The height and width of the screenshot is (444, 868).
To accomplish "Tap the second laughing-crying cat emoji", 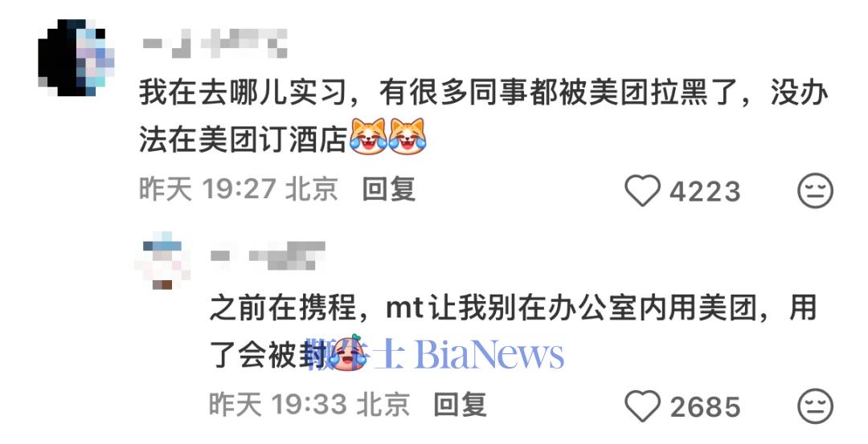I will [x=407, y=136].
